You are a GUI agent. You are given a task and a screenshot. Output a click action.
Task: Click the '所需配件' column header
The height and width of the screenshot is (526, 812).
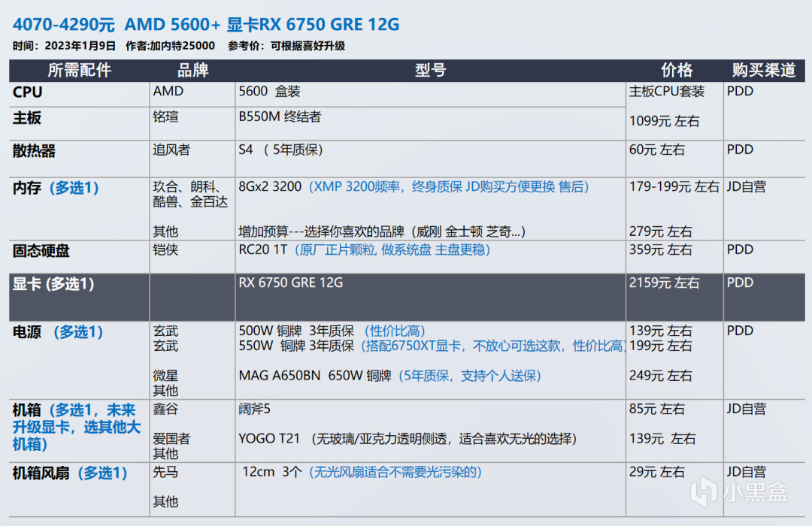[x=79, y=70]
